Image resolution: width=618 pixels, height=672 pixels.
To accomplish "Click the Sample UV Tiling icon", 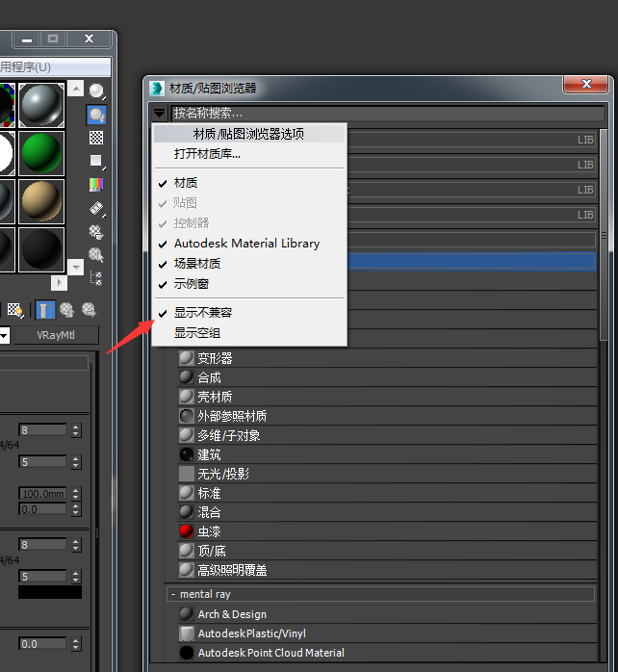I will 96,161.
